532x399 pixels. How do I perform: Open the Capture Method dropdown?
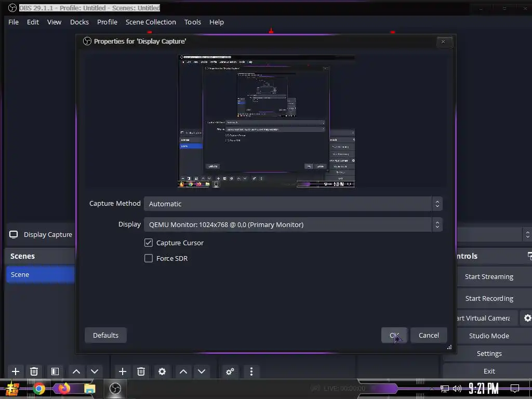pyautogui.click(x=293, y=204)
